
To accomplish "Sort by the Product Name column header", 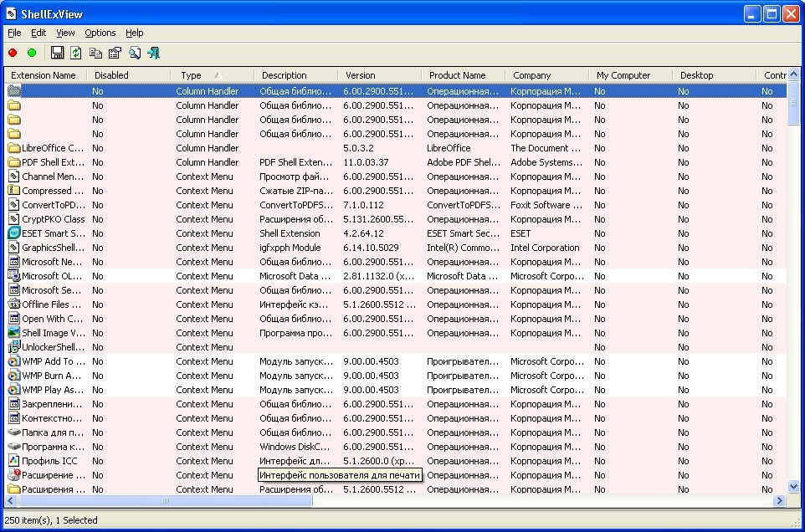I will point(463,75).
